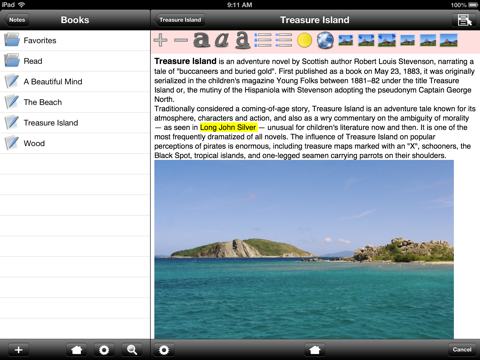Apply italic with the slanted 'a' icon

point(222,40)
